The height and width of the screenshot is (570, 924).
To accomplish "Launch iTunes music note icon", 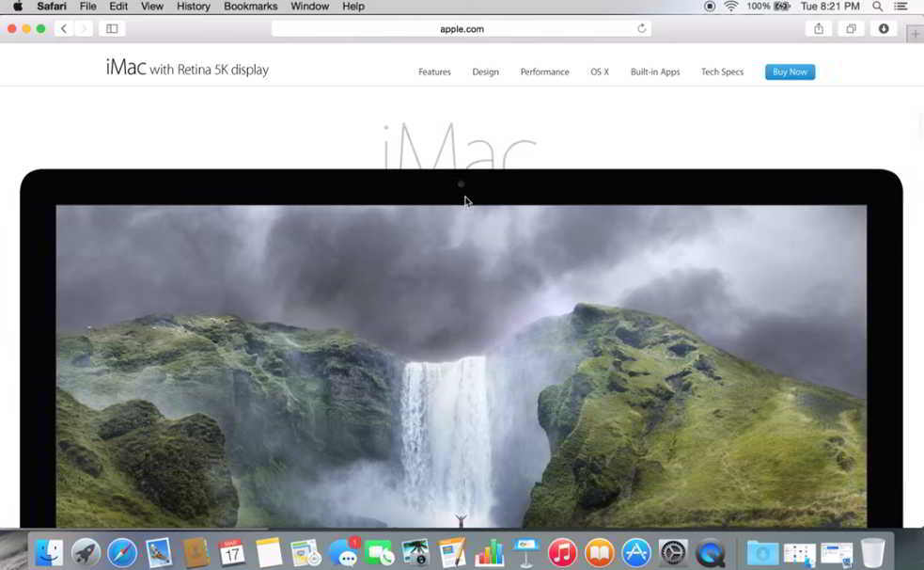I will coord(563,553).
